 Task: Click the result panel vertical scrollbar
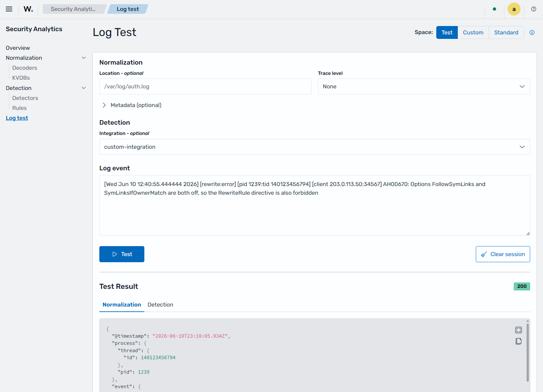coord(528,353)
